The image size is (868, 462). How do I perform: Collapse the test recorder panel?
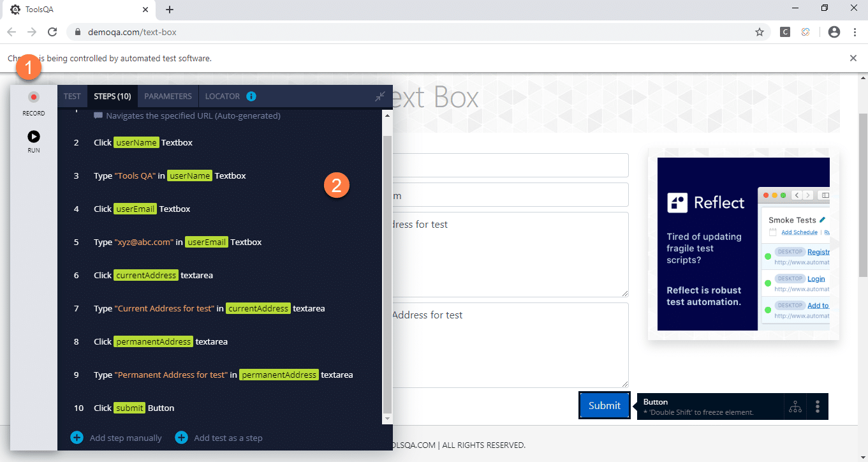[x=380, y=96]
